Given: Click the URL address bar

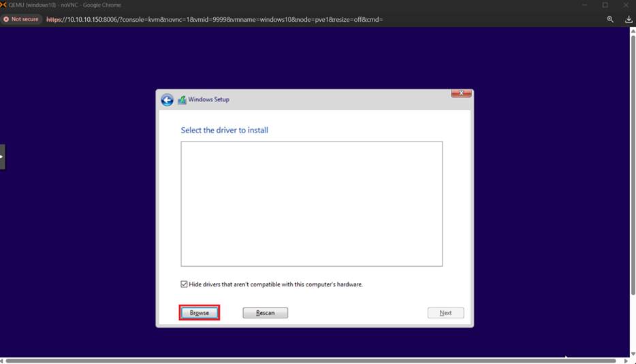Looking at the screenshot, I should click(272, 19).
